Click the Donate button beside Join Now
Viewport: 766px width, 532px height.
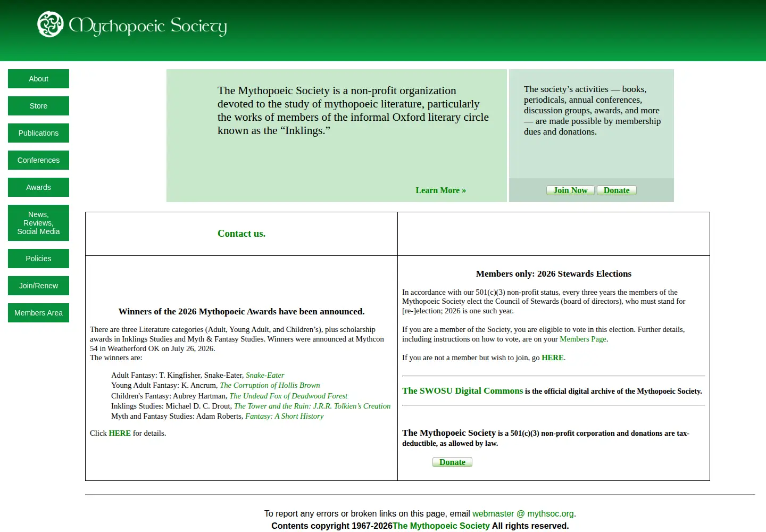(617, 190)
